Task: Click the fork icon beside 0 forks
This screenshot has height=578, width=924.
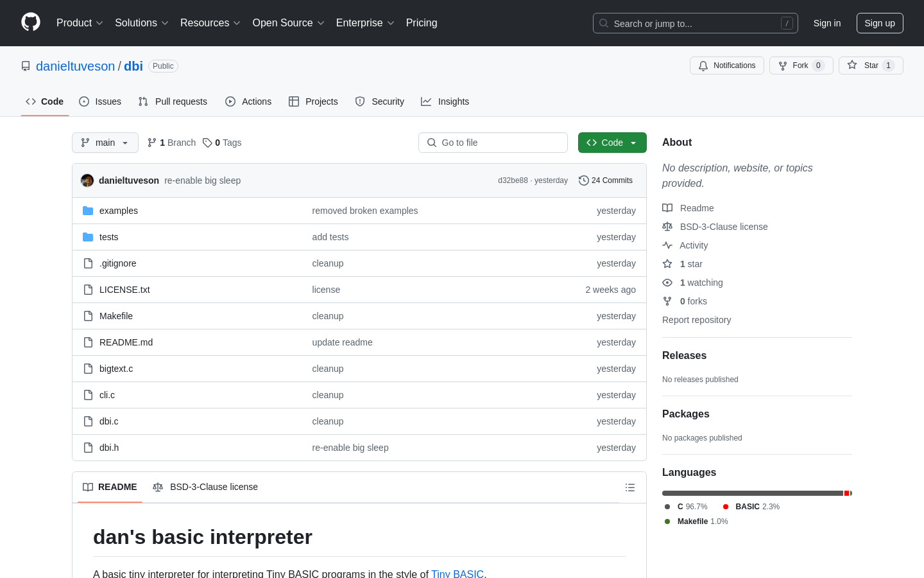Action: (667, 301)
